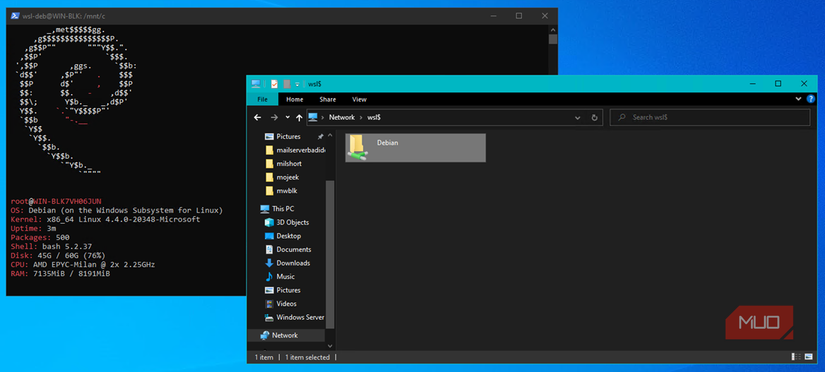Click navigation pane scroll down arrow
The image size is (825, 372).
(x=330, y=346)
